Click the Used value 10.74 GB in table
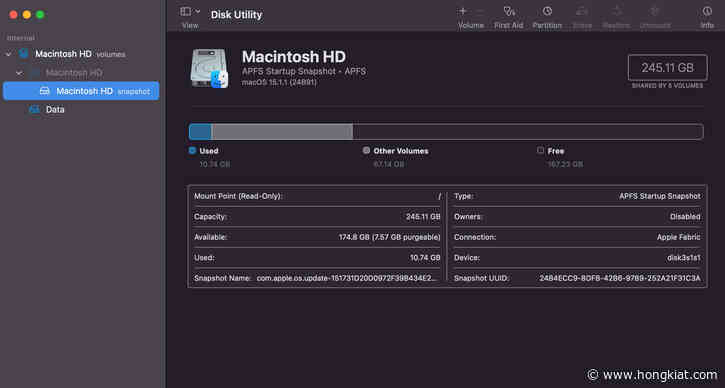Image resolution: width=725 pixels, height=388 pixels. click(x=425, y=258)
